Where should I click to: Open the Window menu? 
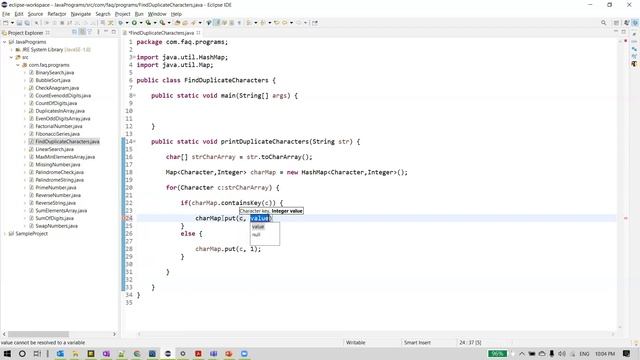click(157, 14)
